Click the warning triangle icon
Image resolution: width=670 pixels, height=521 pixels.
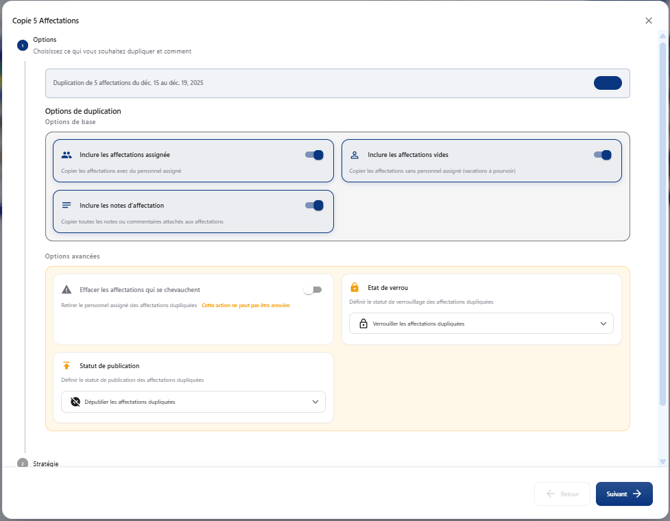(67, 289)
